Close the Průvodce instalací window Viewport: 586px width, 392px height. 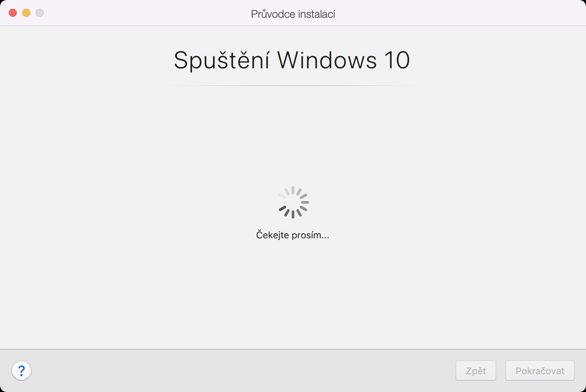[13, 13]
